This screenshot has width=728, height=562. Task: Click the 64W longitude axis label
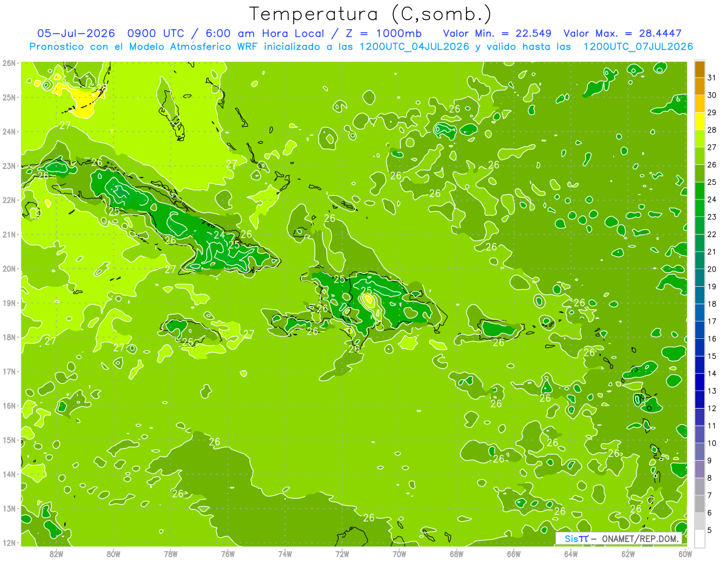click(571, 554)
